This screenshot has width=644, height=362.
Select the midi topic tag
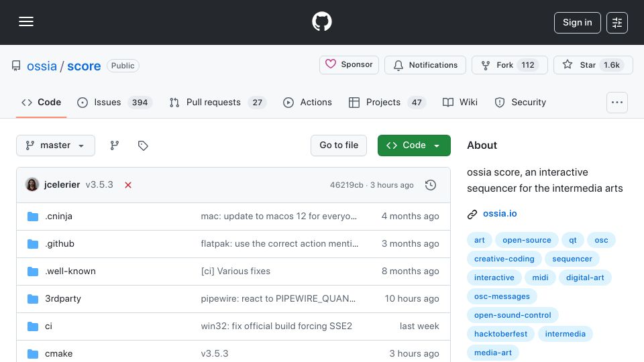tap(540, 278)
